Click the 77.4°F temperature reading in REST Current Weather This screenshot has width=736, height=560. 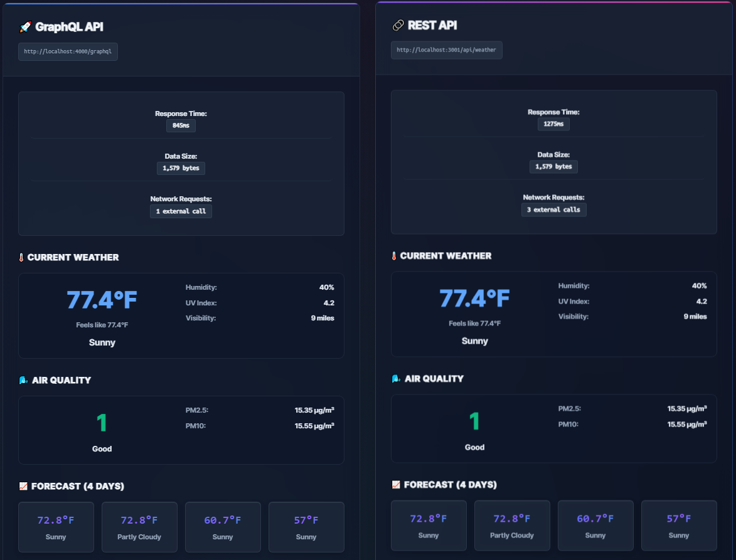[474, 298]
